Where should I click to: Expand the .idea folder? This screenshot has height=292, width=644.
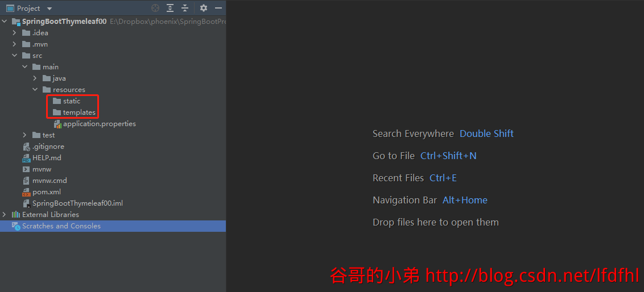click(15, 33)
